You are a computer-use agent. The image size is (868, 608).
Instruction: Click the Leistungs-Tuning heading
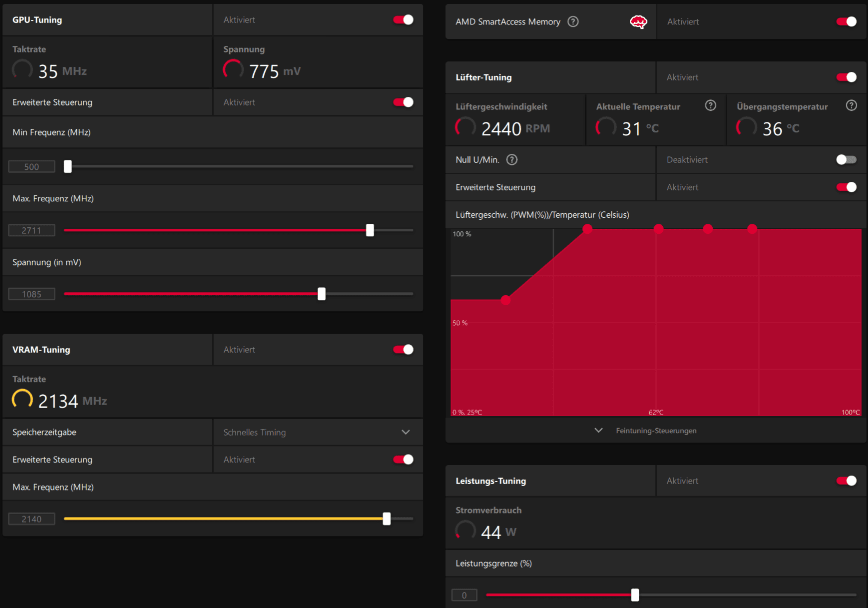[x=491, y=481]
